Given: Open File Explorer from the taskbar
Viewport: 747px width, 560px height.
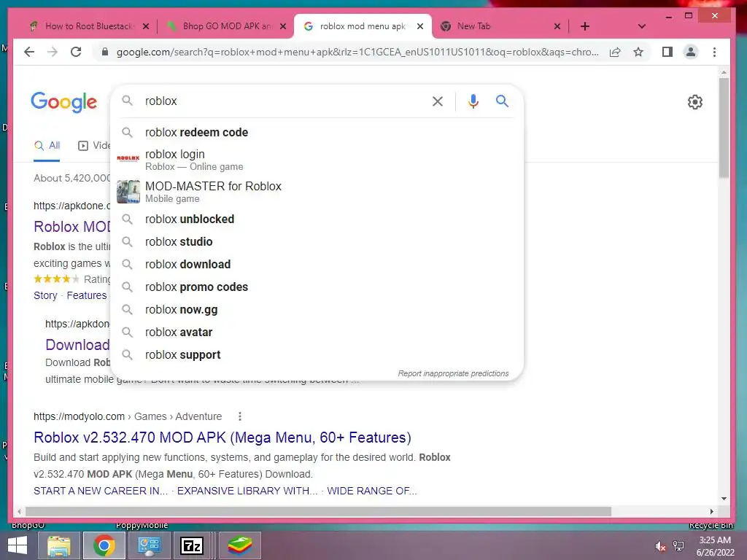Looking at the screenshot, I should pos(59,545).
